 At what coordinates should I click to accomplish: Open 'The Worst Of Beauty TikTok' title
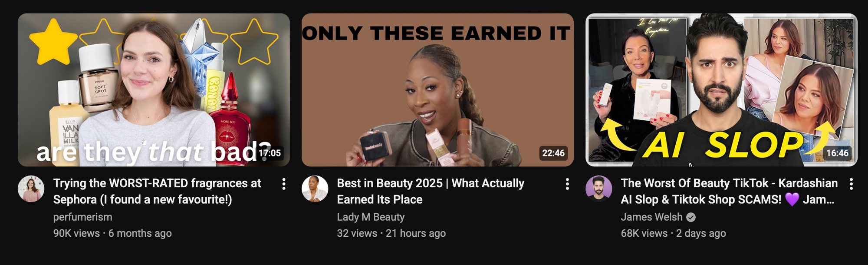click(729, 191)
